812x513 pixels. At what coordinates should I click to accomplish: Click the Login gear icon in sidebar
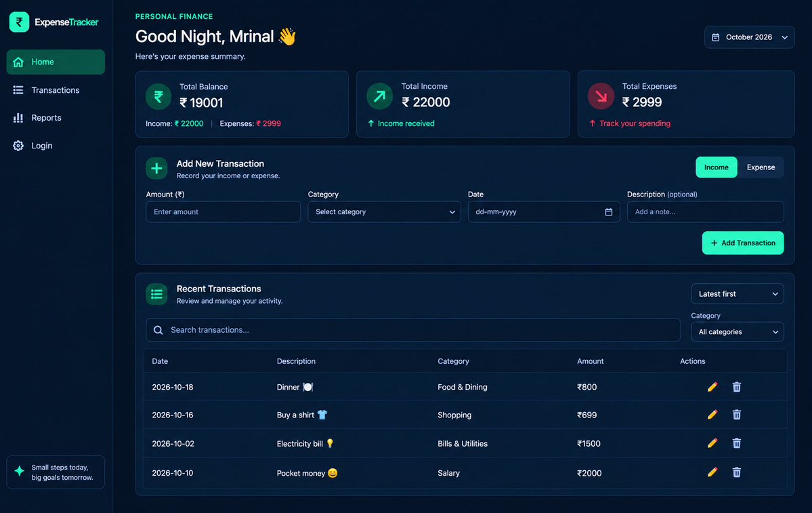click(18, 146)
